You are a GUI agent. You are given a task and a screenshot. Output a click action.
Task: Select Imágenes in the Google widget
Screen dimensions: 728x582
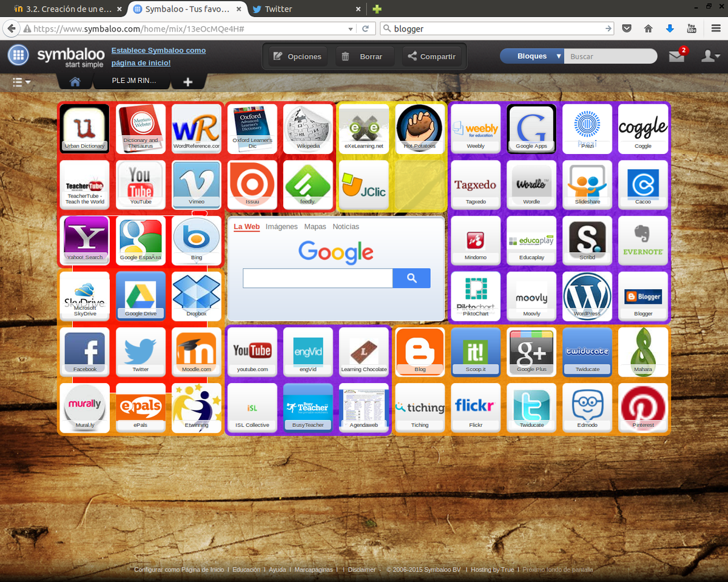click(x=281, y=226)
